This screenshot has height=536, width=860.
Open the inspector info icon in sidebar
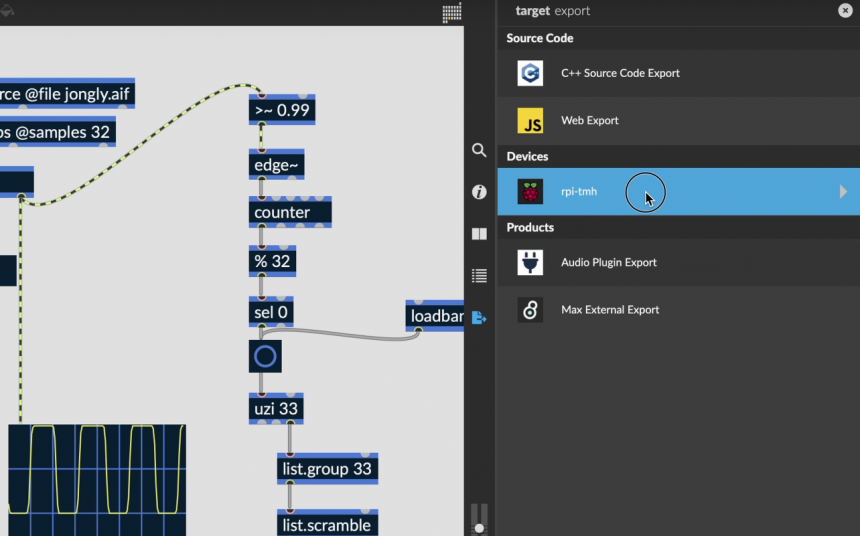(x=479, y=192)
